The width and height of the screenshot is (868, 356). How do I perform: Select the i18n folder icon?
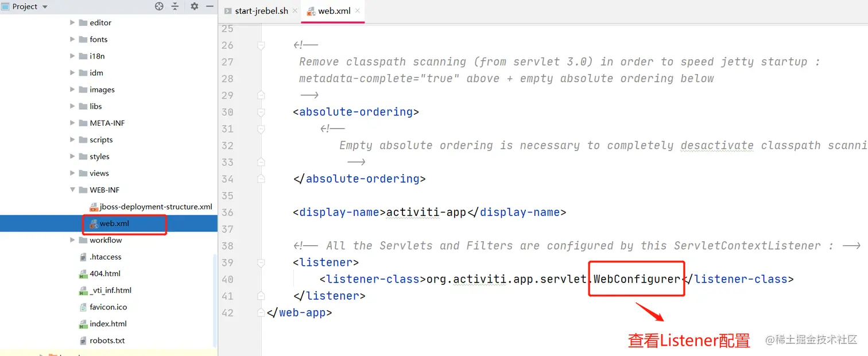coord(83,56)
